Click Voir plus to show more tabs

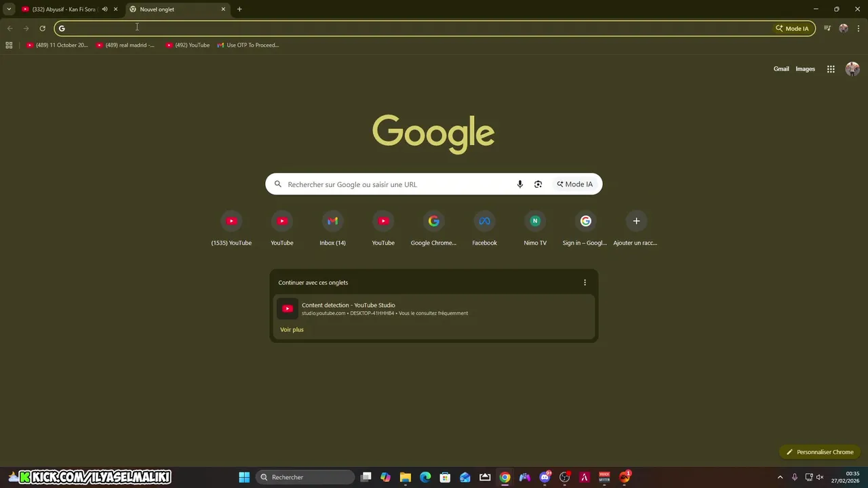292,330
